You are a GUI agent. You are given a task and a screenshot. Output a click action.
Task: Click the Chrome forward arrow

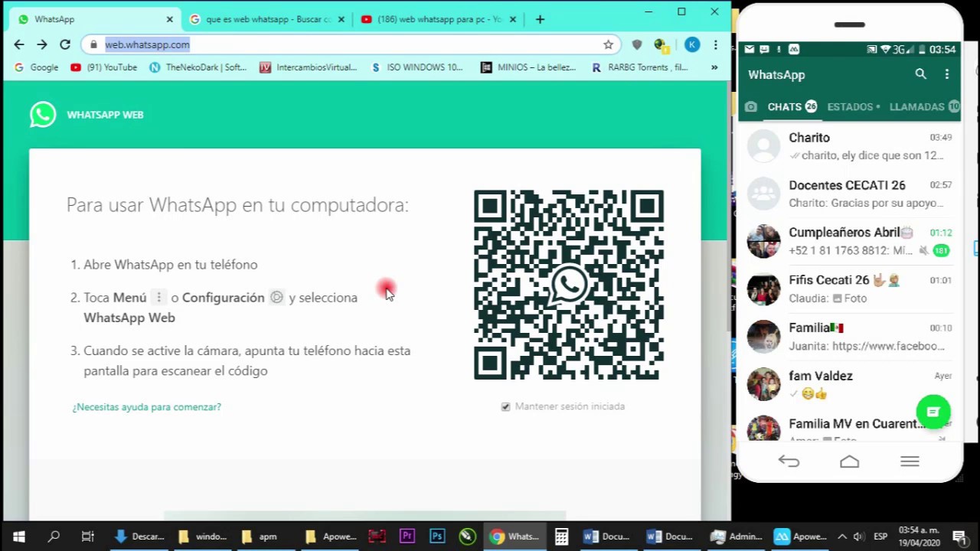(x=42, y=44)
